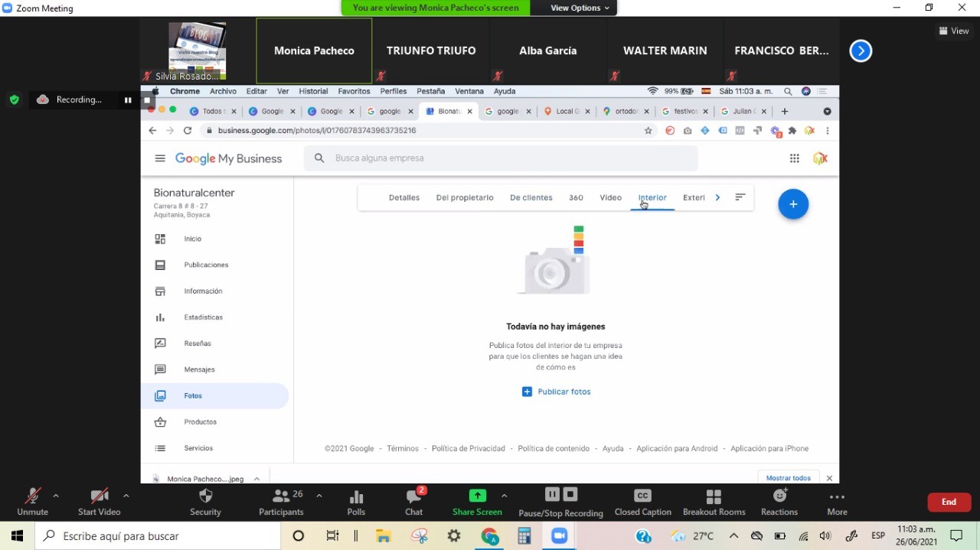
Task: Open the Polls icon
Action: (x=356, y=497)
